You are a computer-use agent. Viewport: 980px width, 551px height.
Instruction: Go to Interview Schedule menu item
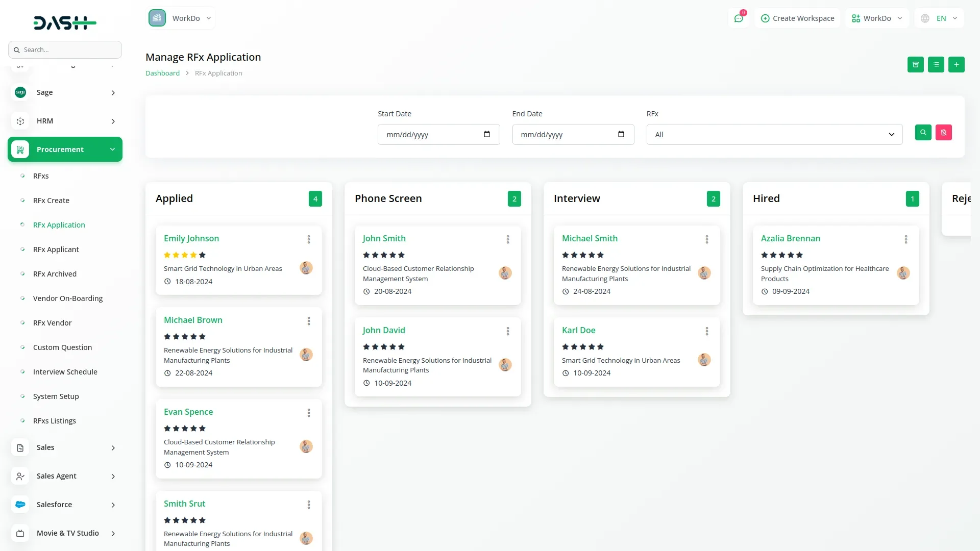click(65, 372)
